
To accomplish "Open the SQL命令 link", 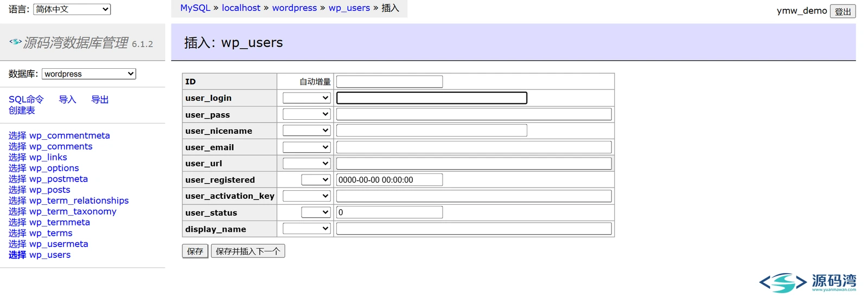I will click(26, 100).
